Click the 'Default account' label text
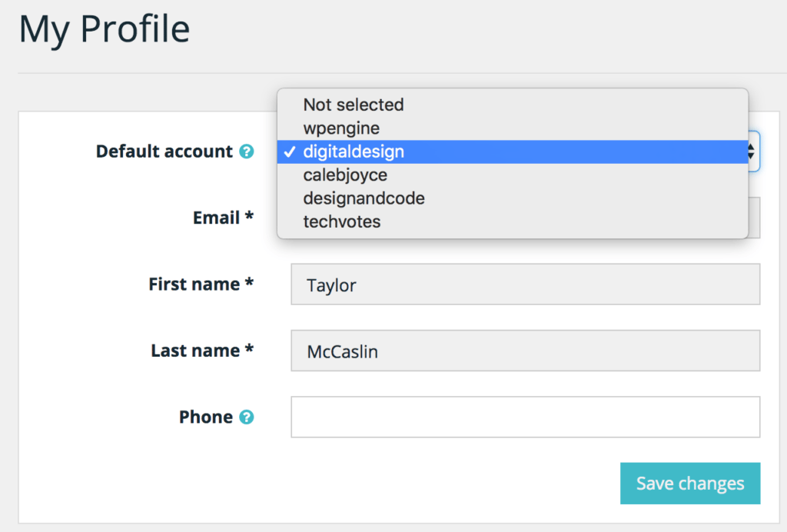Viewport: 787px width, 532px height. [164, 151]
